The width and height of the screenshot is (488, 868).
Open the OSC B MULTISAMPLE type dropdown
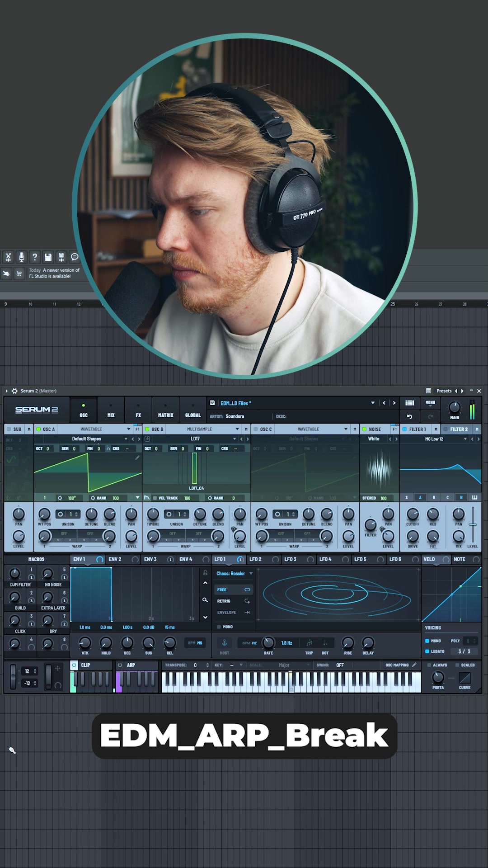[203, 429]
